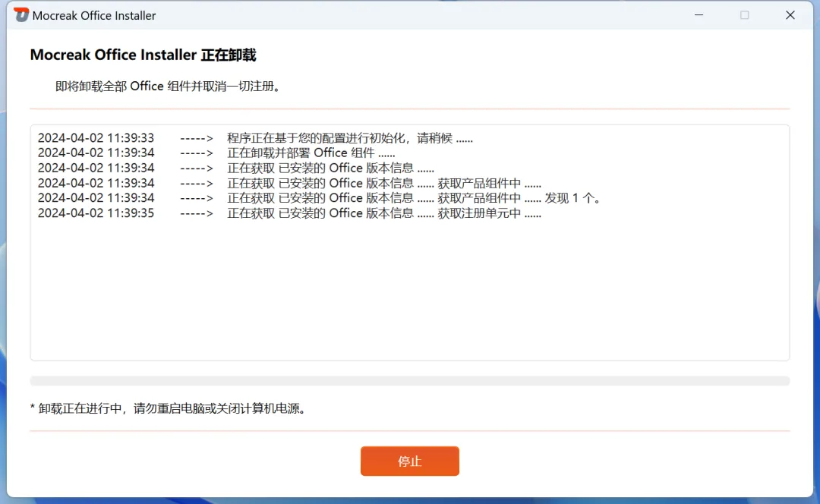Select log line ending "发现 1 个。"

(320, 198)
